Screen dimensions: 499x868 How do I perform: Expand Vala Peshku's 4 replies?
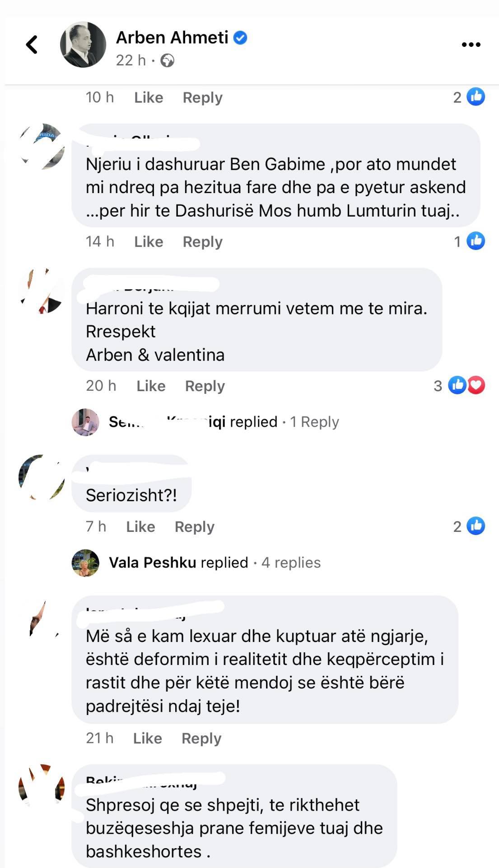point(291,563)
